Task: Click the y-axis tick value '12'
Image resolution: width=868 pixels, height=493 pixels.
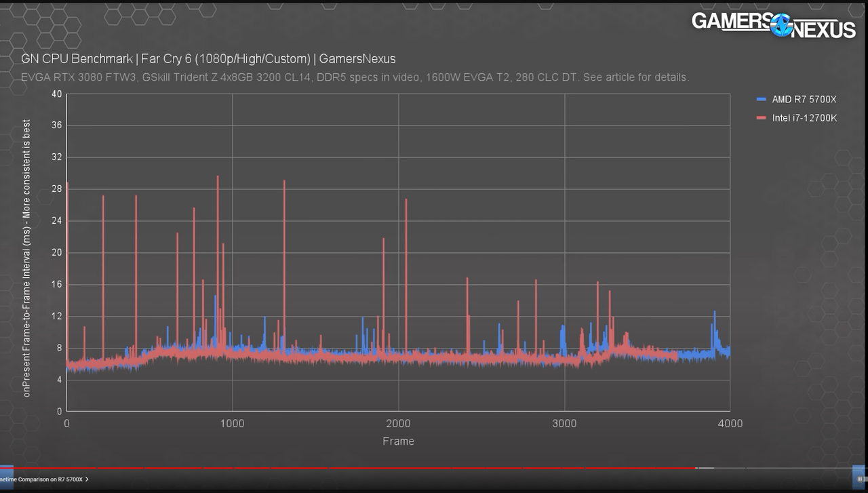Action: pos(56,316)
